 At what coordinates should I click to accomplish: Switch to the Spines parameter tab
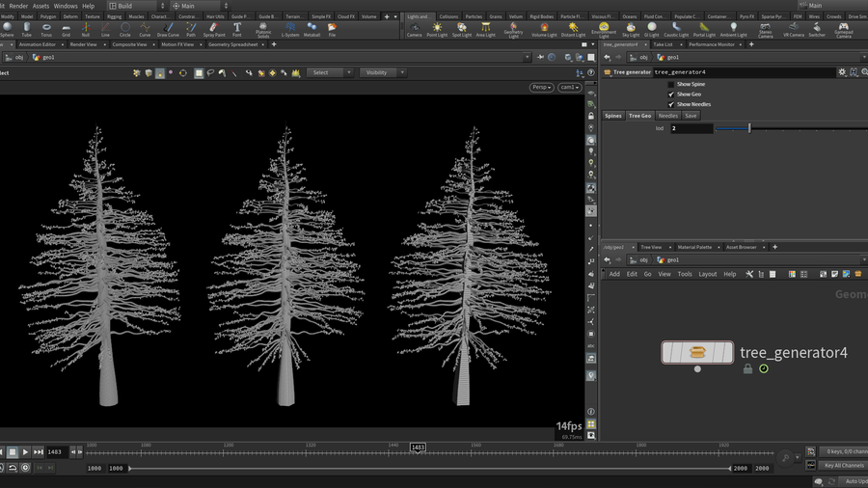pos(612,116)
